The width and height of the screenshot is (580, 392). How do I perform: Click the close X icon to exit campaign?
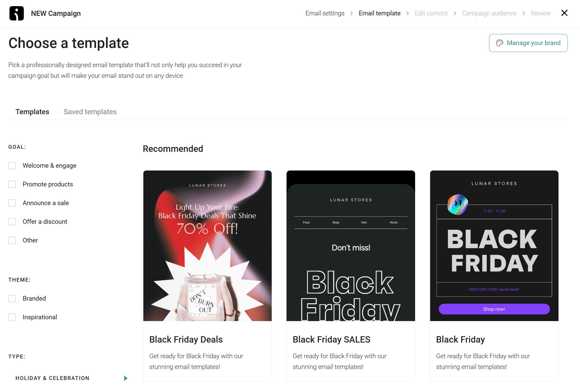pos(564,13)
